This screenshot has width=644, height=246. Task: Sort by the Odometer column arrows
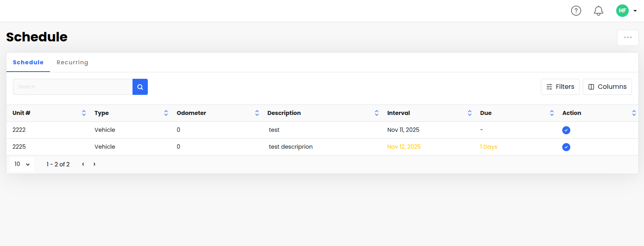pos(257,113)
